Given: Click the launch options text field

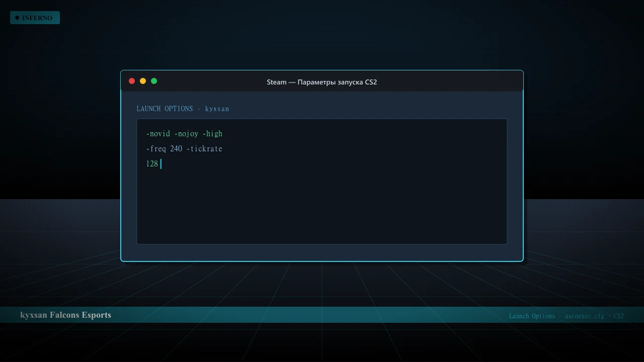Looking at the screenshot, I should (322, 182).
